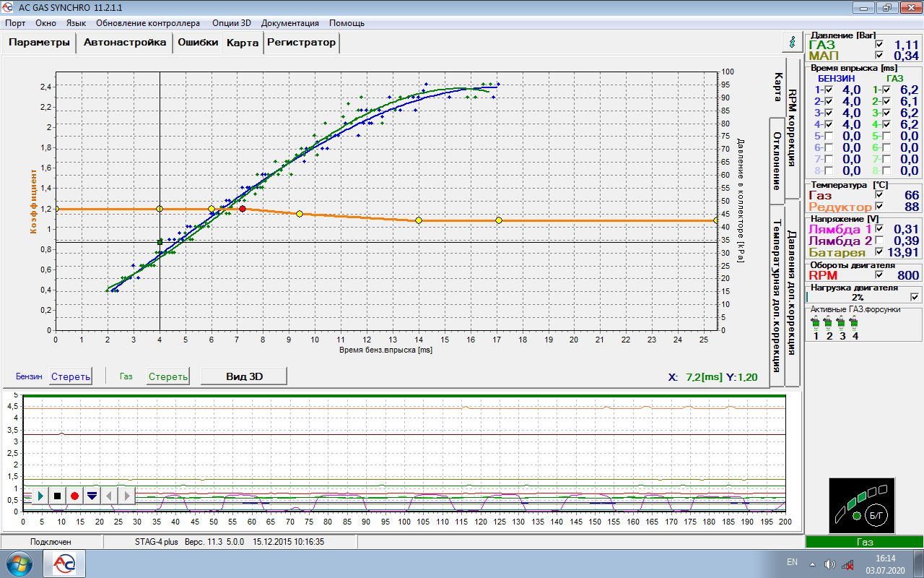Switch to Регистратор tab
924x578 pixels.
(301, 43)
